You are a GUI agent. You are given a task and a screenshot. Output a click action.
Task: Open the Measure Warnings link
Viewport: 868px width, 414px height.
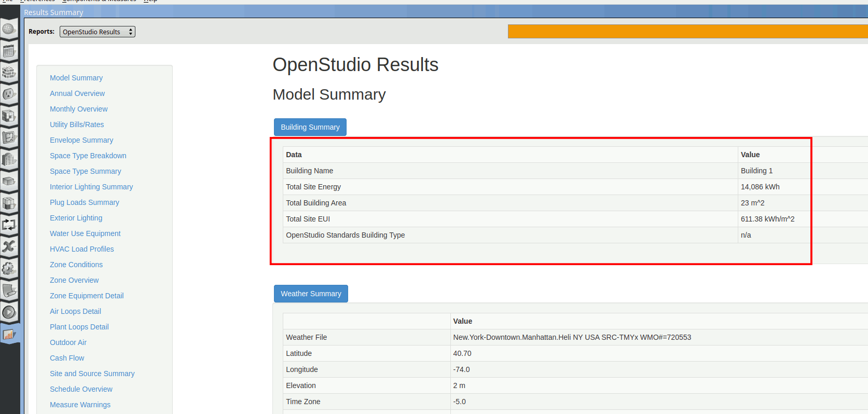point(80,405)
